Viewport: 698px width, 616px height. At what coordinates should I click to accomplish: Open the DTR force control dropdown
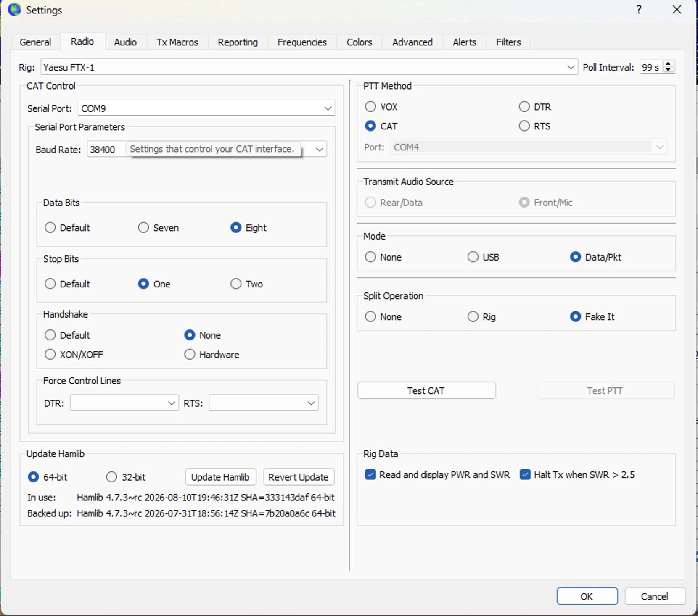pyautogui.click(x=124, y=403)
